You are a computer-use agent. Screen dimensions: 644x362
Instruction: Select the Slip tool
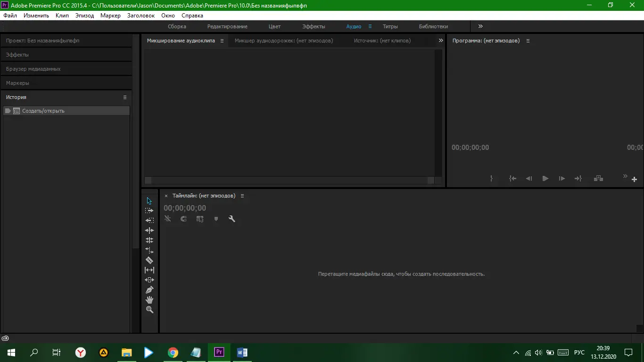click(x=149, y=270)
